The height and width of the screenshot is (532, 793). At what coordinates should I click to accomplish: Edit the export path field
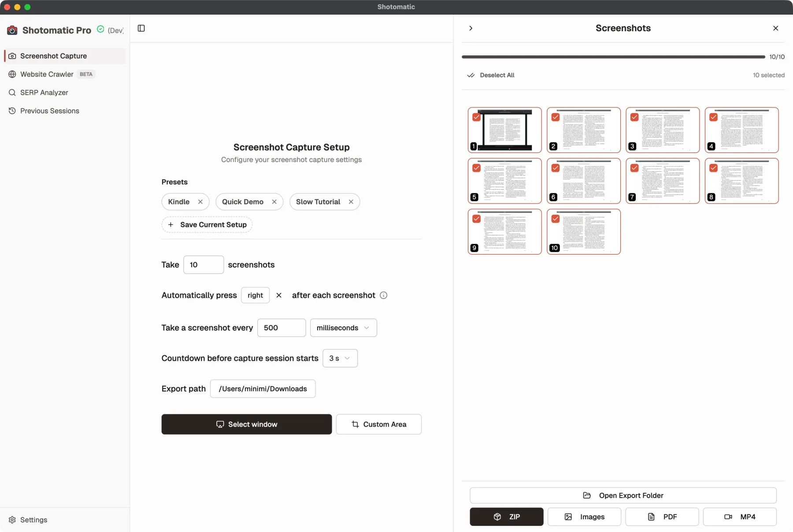click(263, 388)
